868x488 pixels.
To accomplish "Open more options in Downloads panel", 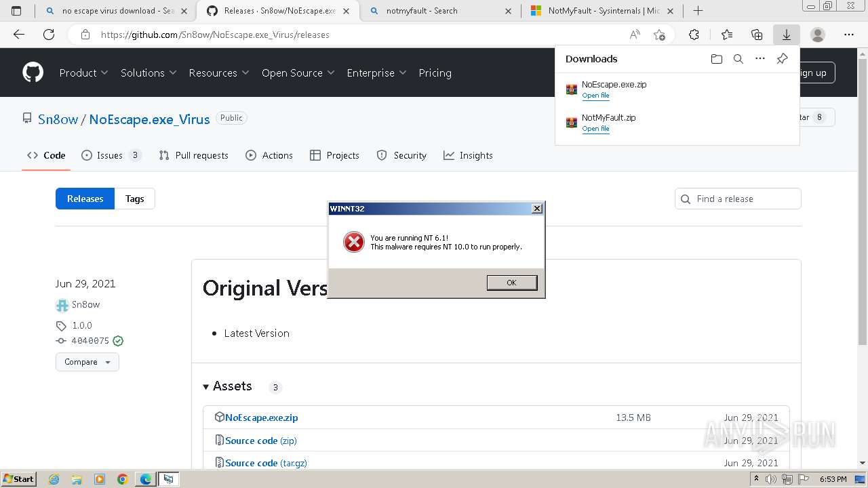I will [760, 59].
